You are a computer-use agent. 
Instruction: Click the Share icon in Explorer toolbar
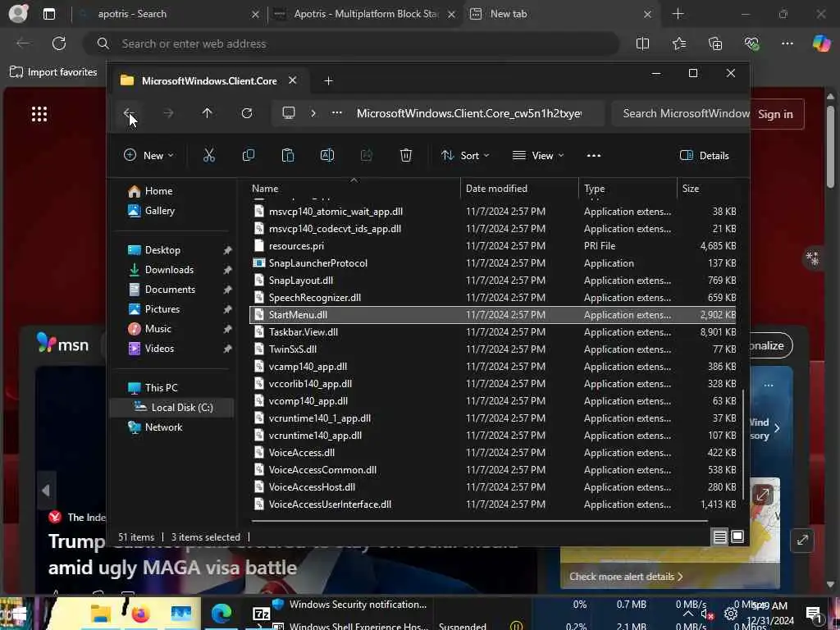[367, 155]
